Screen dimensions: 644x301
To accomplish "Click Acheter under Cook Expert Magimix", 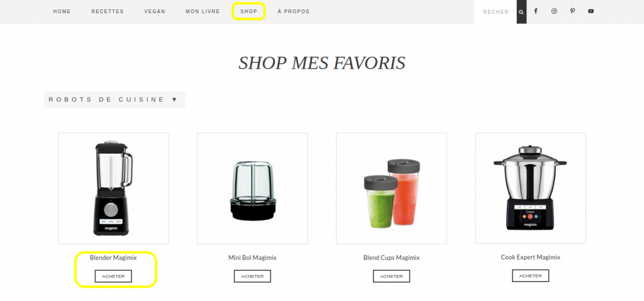I will [531, 276].
